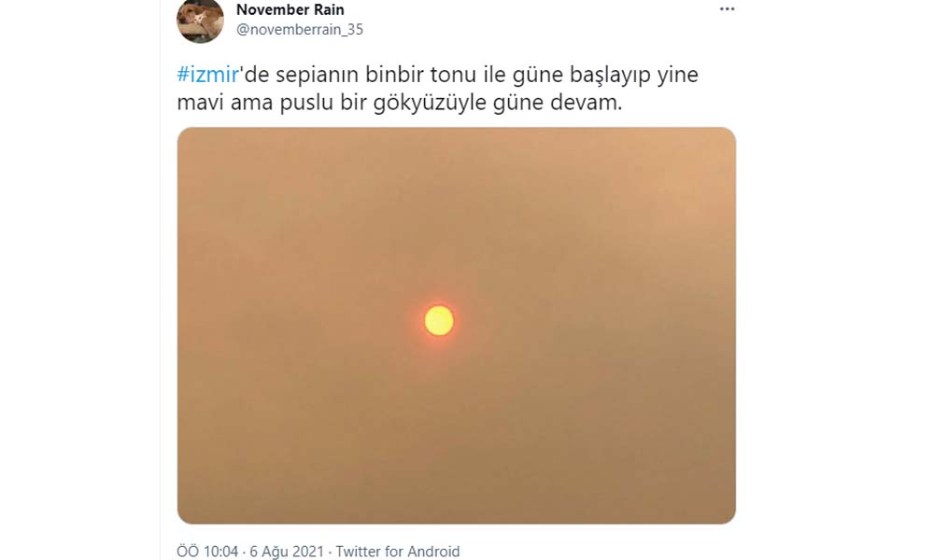This screenshot has width=934, height=560.
Task: Click the yellow sun in the photo
Action: pos(439,321)
